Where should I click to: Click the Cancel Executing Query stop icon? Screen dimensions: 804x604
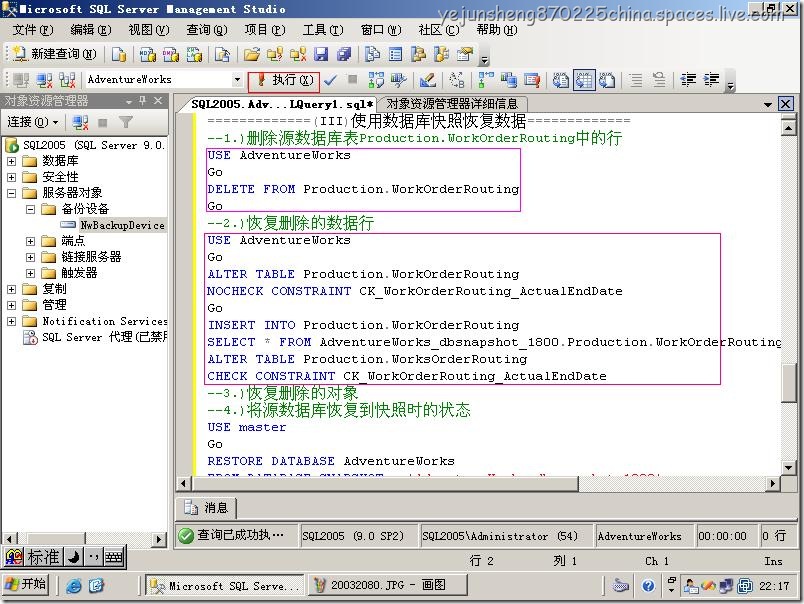(x=353, y=79)
